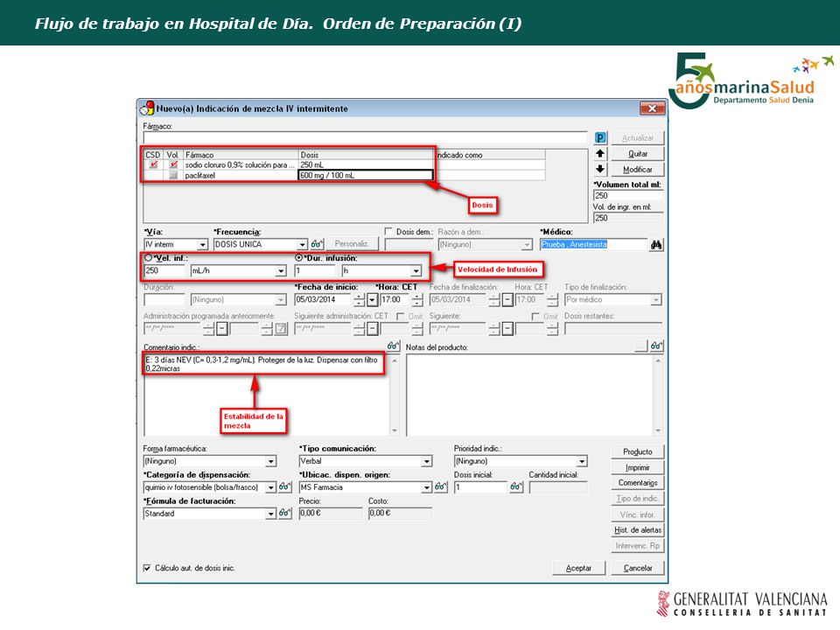Screen dimensions: 840x630
Task: Click the blue P button beside Fármaco field
Action: pos(600,137)
